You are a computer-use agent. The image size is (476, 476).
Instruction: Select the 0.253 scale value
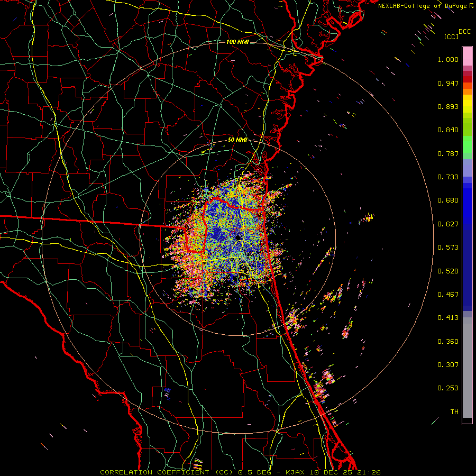click(448, 388)
